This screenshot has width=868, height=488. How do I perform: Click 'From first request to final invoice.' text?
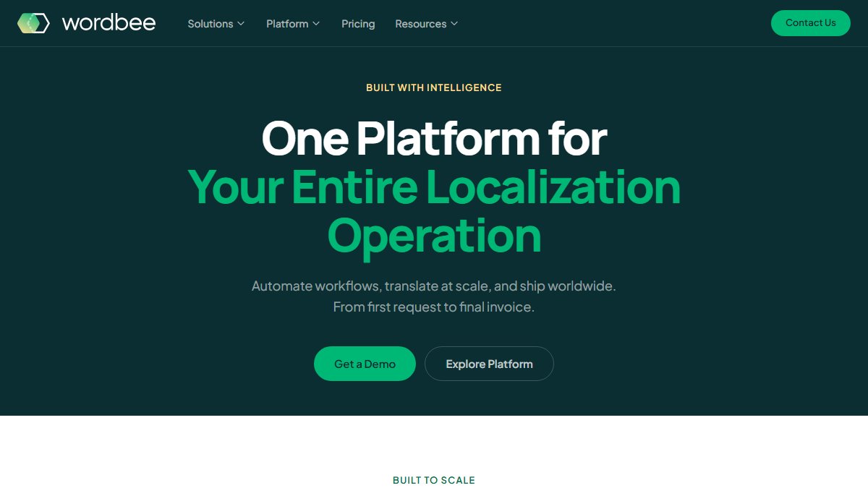pos(434,307)
